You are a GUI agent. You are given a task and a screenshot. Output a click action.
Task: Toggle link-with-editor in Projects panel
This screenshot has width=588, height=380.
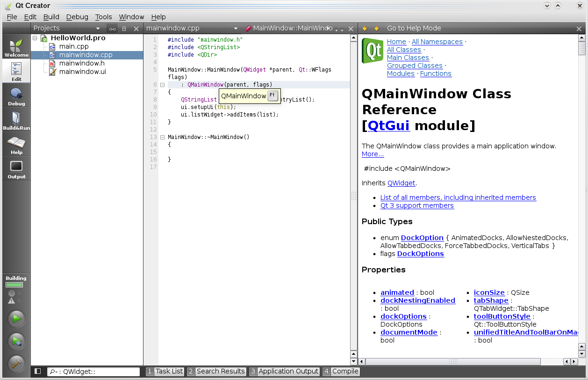coord(112,29)
